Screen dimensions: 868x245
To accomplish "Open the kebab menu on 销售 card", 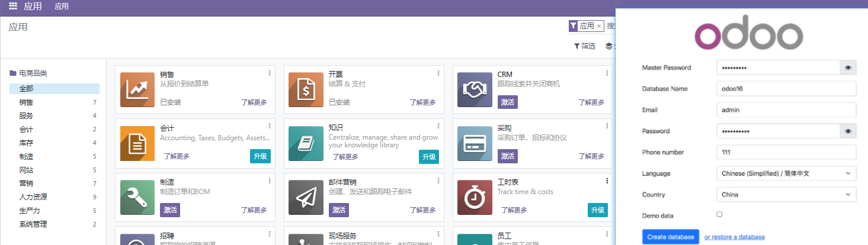I will coord(270,73).
